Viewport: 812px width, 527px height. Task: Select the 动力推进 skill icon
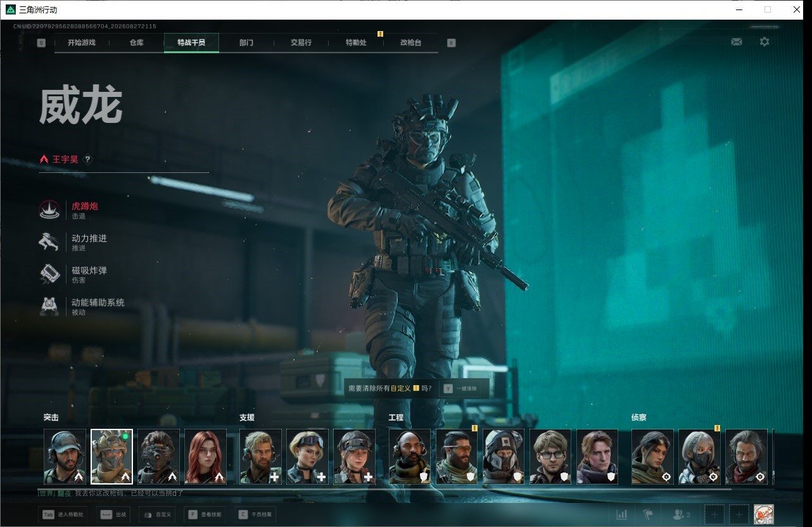[x=49, y=242]
